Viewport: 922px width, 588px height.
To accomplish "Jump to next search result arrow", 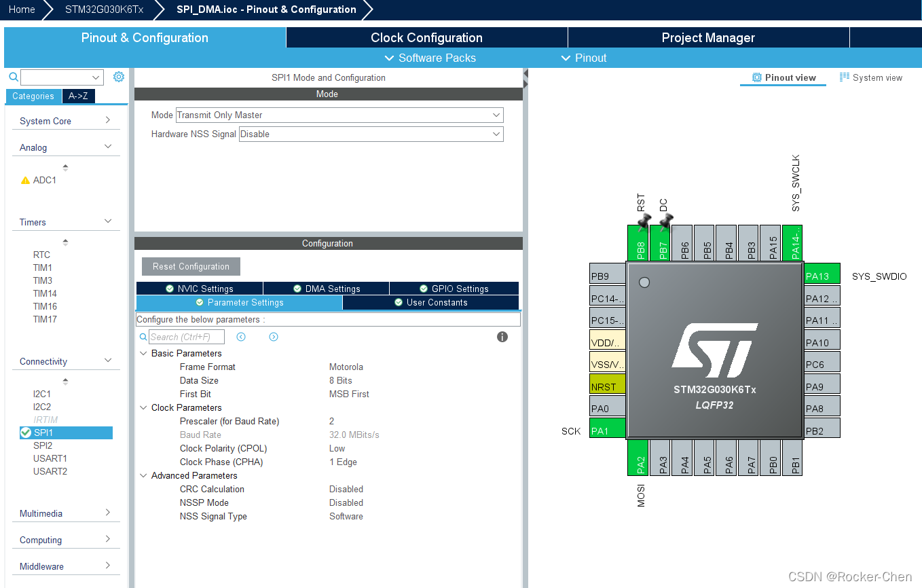I will tap(274, 337).
